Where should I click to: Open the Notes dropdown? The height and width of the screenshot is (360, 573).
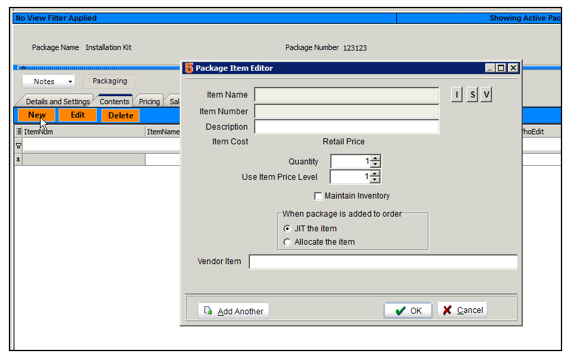(49, 82)
